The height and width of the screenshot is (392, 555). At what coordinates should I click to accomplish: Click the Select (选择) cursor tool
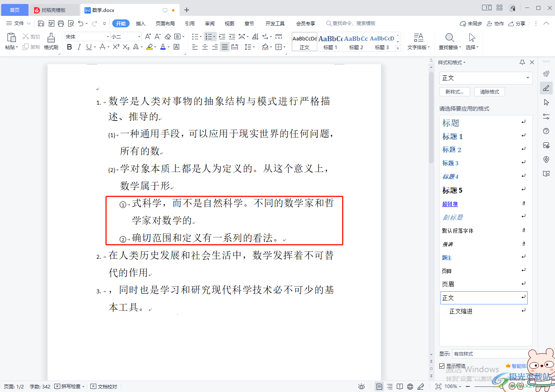click(472, 41)
